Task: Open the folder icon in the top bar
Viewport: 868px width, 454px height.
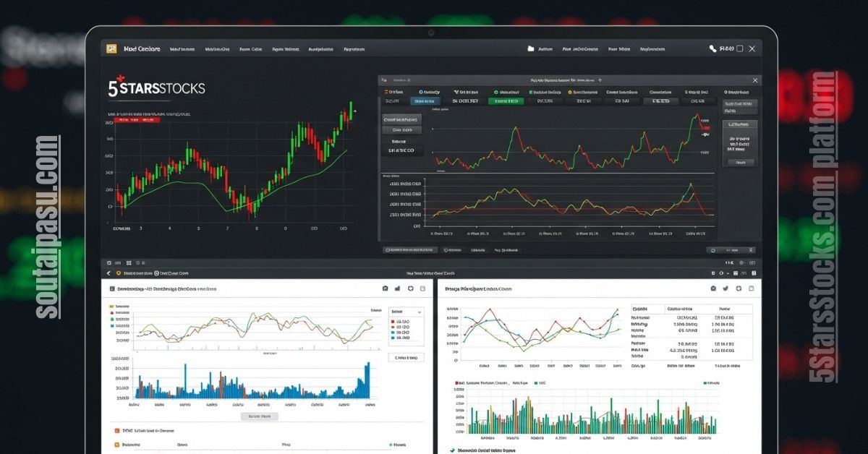Action: click(530, 49)
